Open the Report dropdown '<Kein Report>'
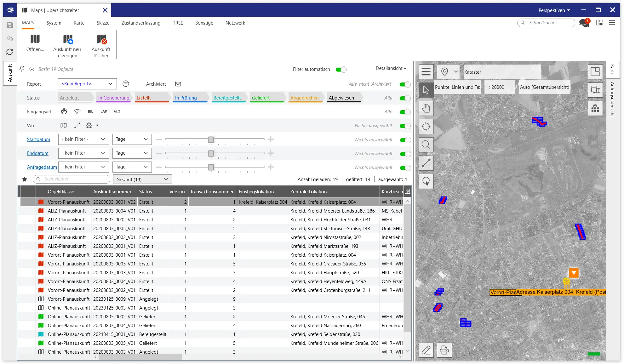This screenshot has height=364, width=624. [87, 84]
